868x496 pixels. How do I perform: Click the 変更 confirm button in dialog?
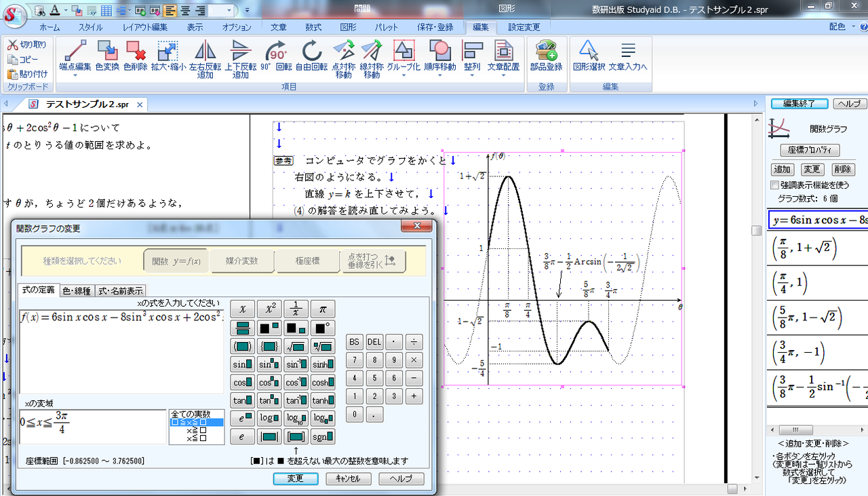tap(295, 478)
